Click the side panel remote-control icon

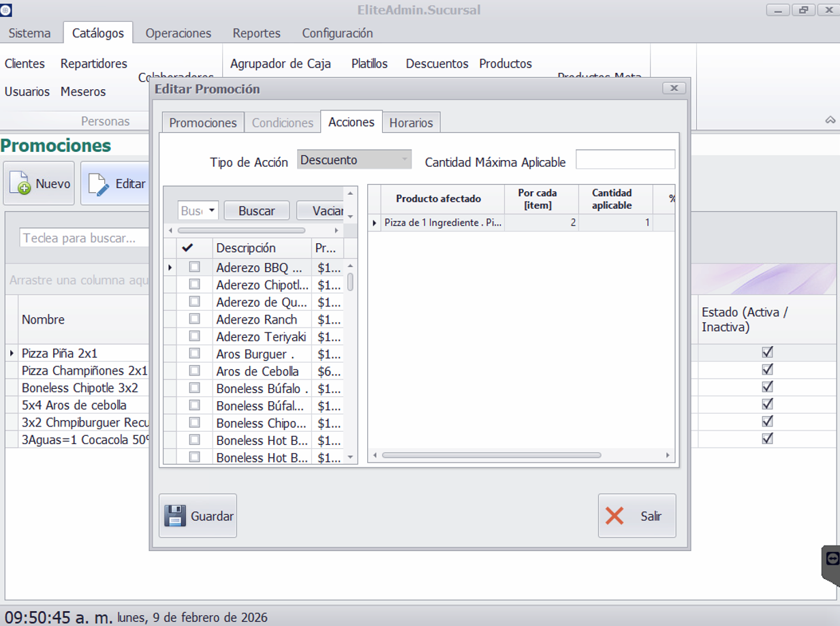click(832, 559)
